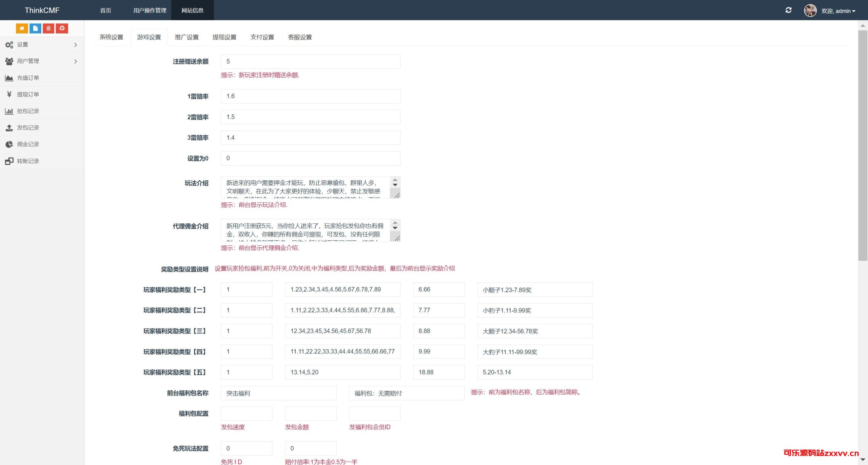
Task: Click the page's vertical scrollbar thumb
Action: (863, 146)
